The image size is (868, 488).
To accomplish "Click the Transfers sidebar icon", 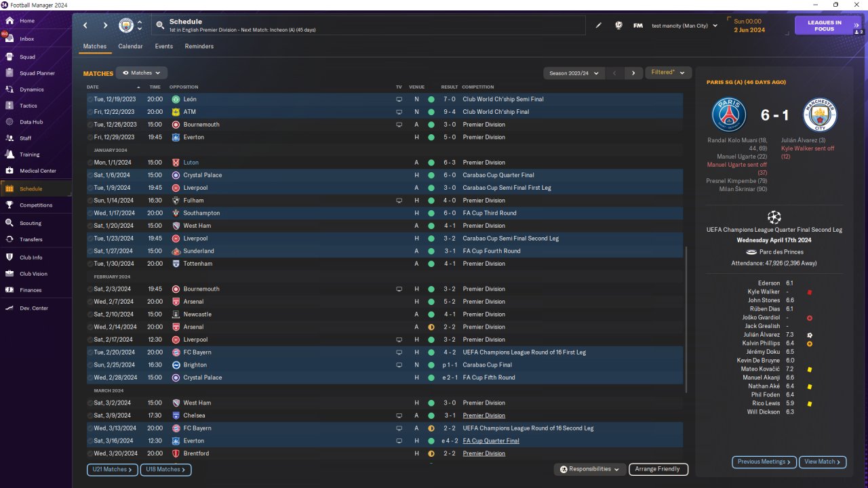I will click(9, 239).
